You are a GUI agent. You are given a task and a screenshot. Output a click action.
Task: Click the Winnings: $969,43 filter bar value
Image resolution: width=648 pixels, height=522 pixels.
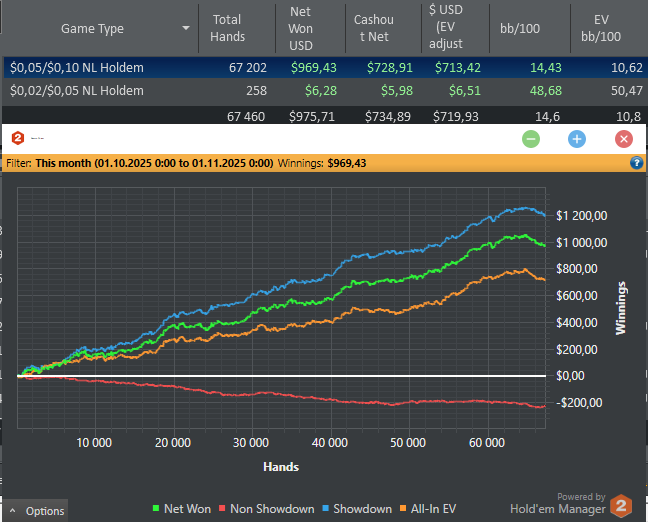322,163
